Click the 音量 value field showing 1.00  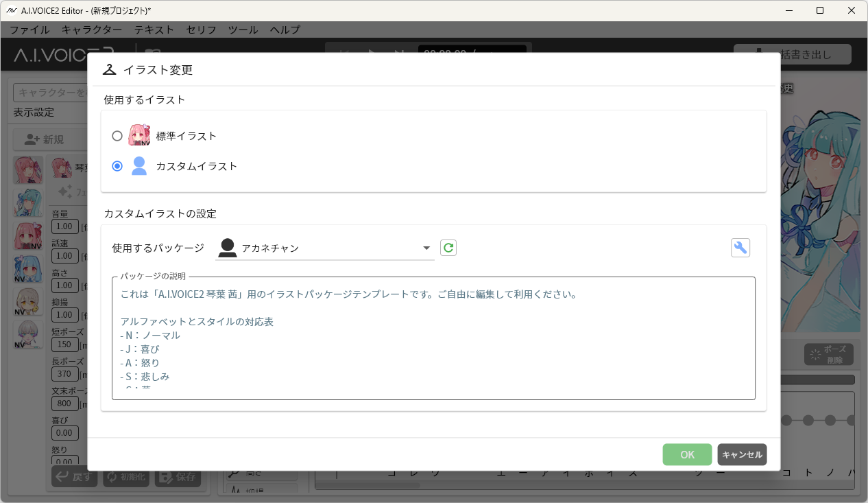(65, 226)
